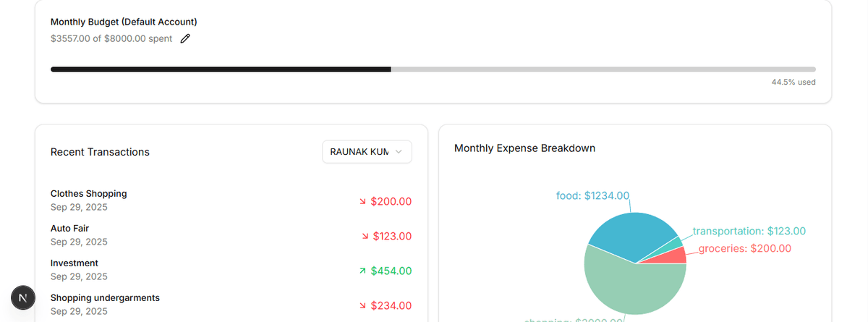Click the red groceries pie slice
868x322 pixels.
673,255
